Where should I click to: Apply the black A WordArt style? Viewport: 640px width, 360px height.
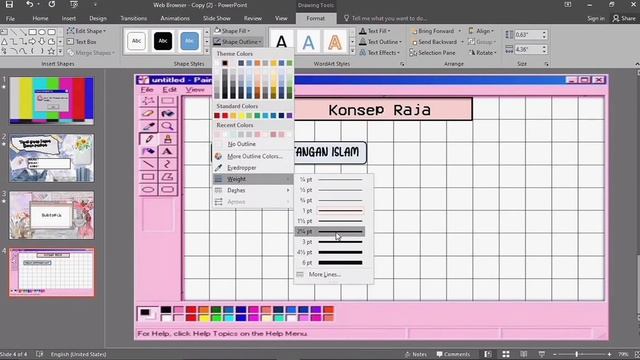(x=282, y=42)
